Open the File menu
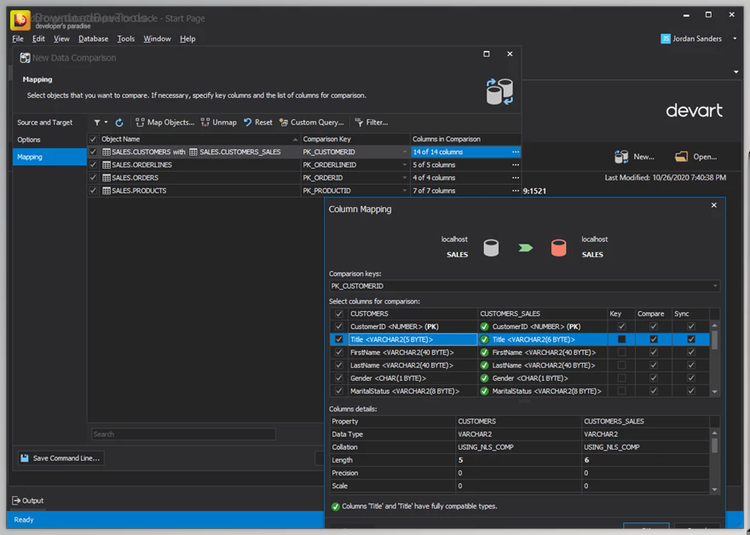This screenshot has width=750, height=535. click(x=18, y=39)
